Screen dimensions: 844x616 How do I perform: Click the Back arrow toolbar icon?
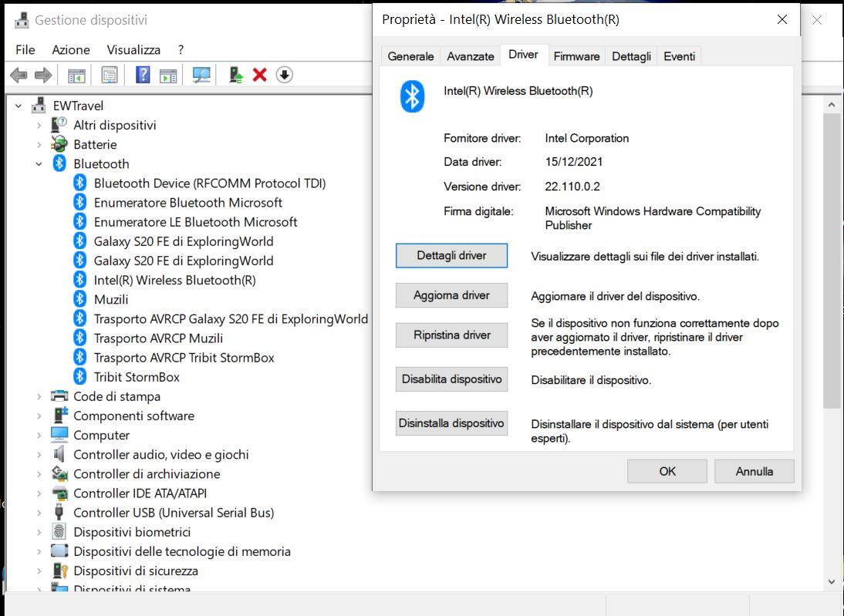point(19,75)
